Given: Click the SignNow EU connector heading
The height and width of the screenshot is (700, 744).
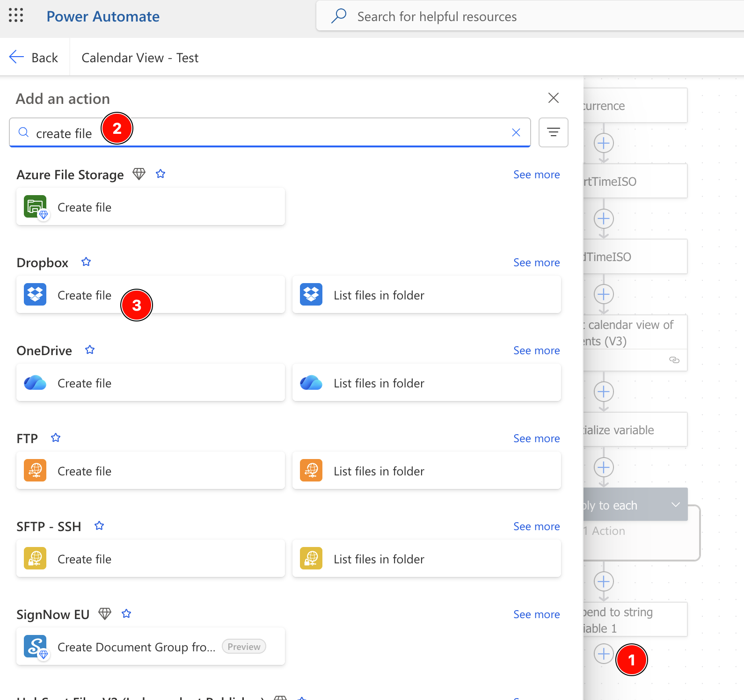Looking at the screenshot, I should click(53, 614).
